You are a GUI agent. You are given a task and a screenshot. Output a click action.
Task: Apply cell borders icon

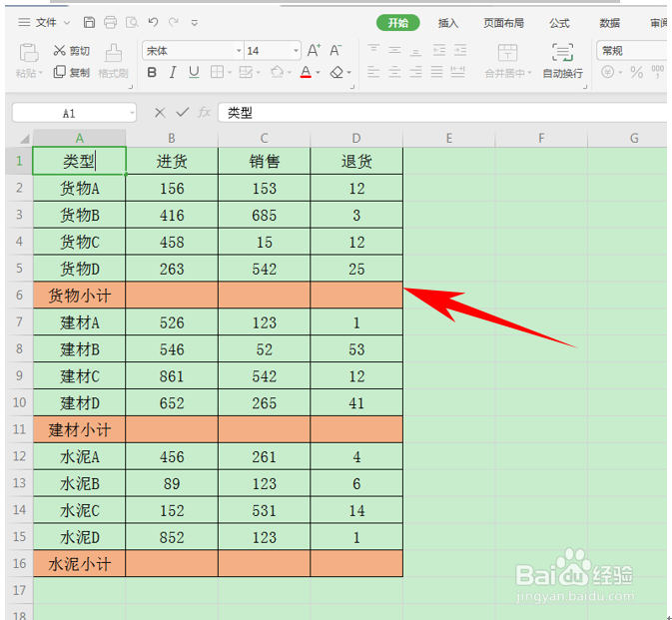pos(218,72)
